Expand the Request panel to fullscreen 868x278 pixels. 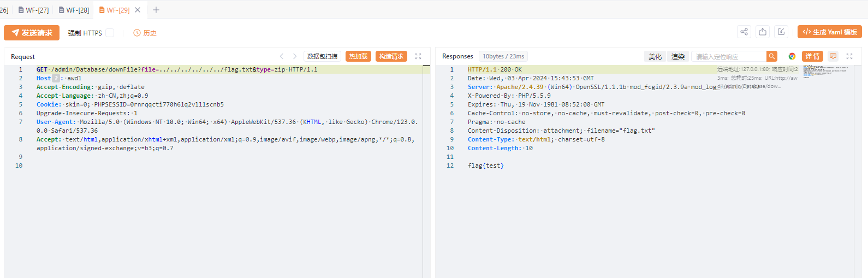[418, 56]
